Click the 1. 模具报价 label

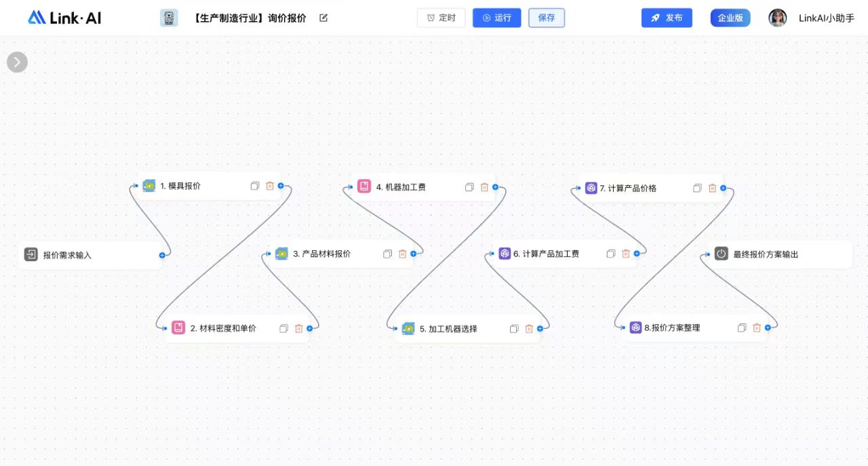[x=180, y=186]
